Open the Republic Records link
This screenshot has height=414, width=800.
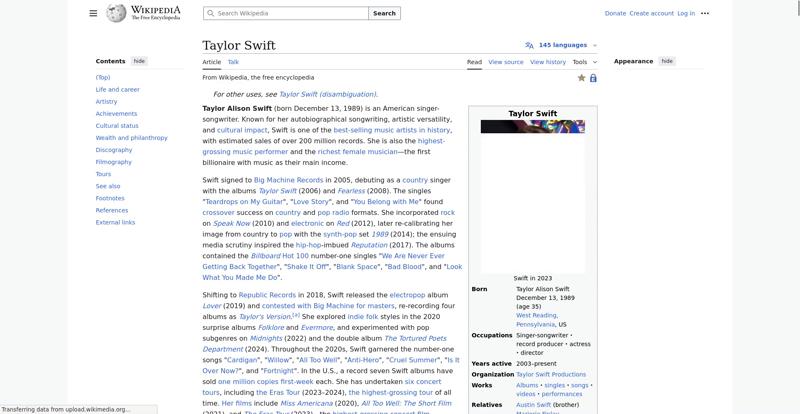267,295
